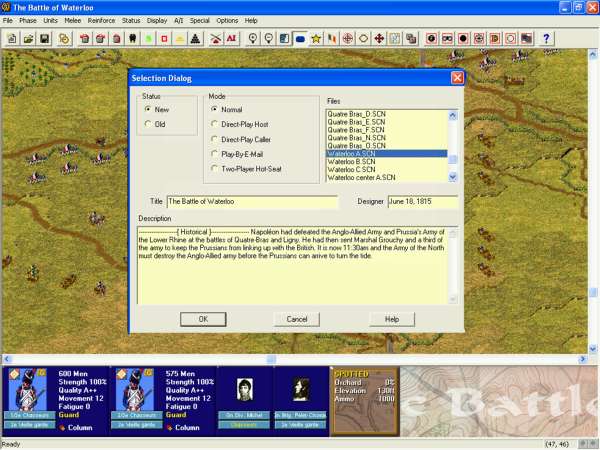
Task: Click the New document toolbar icon
Action: tap(12, 38)
